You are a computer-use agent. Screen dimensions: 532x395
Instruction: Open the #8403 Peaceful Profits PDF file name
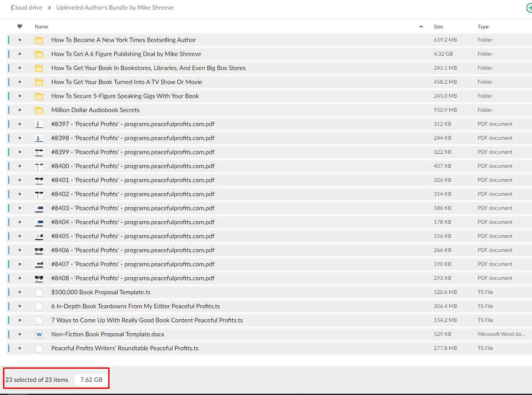pyautogui.click(x=133, y=208)
